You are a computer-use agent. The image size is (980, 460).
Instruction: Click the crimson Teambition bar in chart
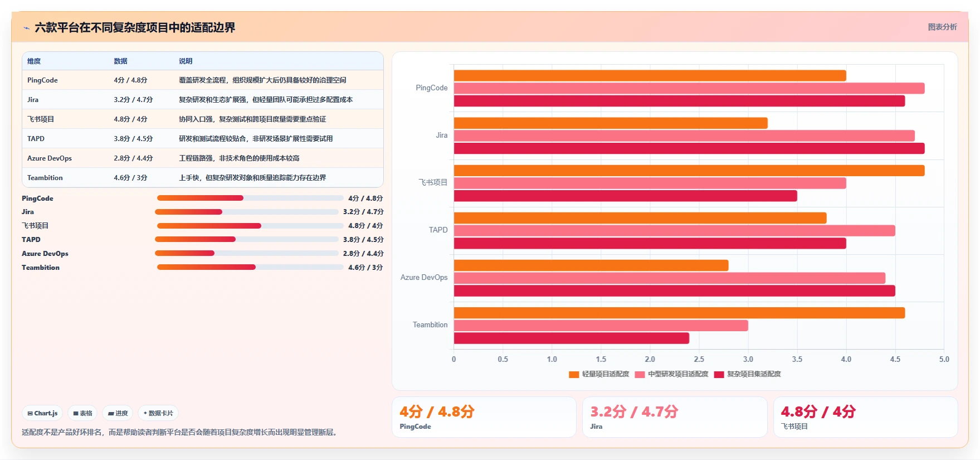(x=572, y=338)
